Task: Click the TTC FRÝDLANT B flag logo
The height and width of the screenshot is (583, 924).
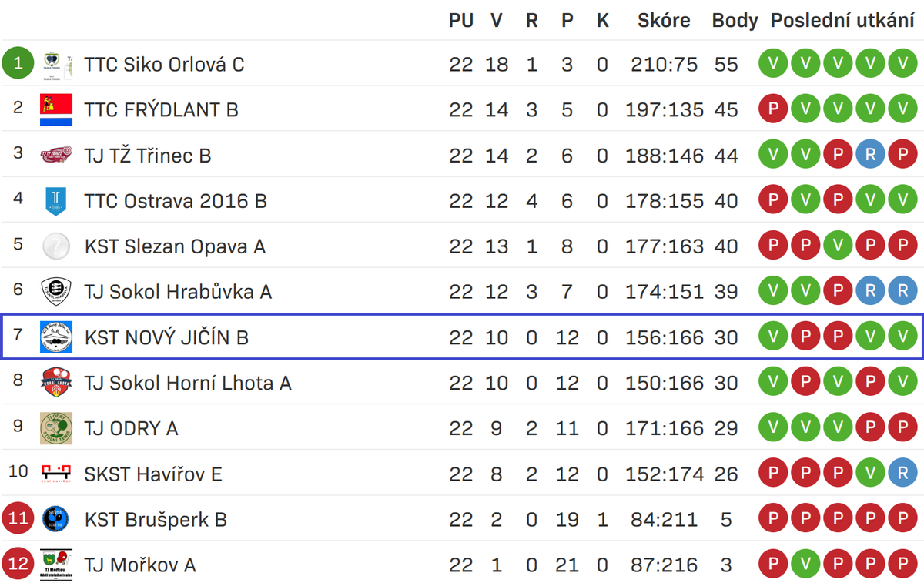Action: (x=56, y=110)
